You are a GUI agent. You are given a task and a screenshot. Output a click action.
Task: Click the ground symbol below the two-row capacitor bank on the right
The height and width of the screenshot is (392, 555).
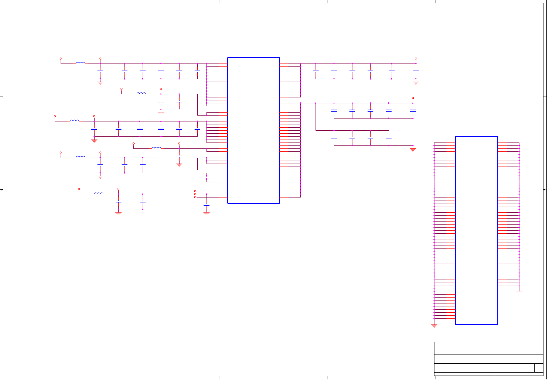pyautogui.click(x=413, y=150)
